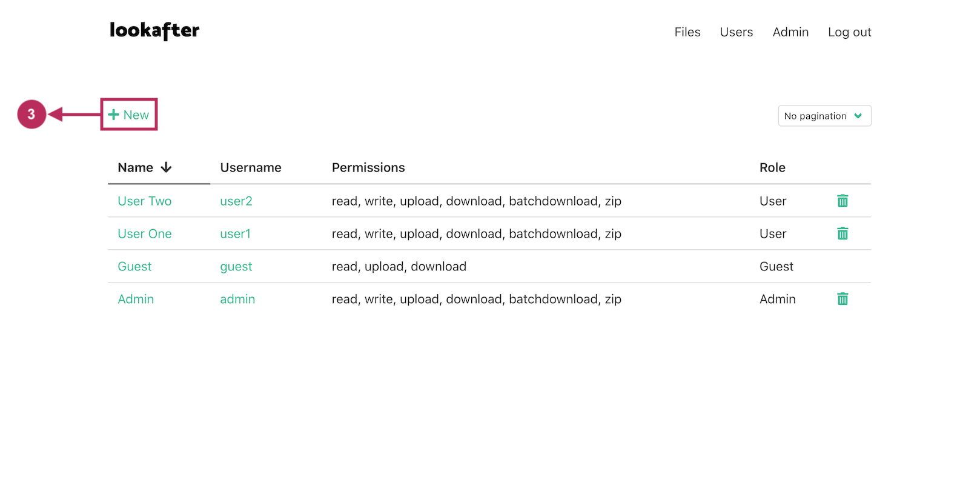
Task: Open the No pagination dropdown
Action: click(824, 116)
